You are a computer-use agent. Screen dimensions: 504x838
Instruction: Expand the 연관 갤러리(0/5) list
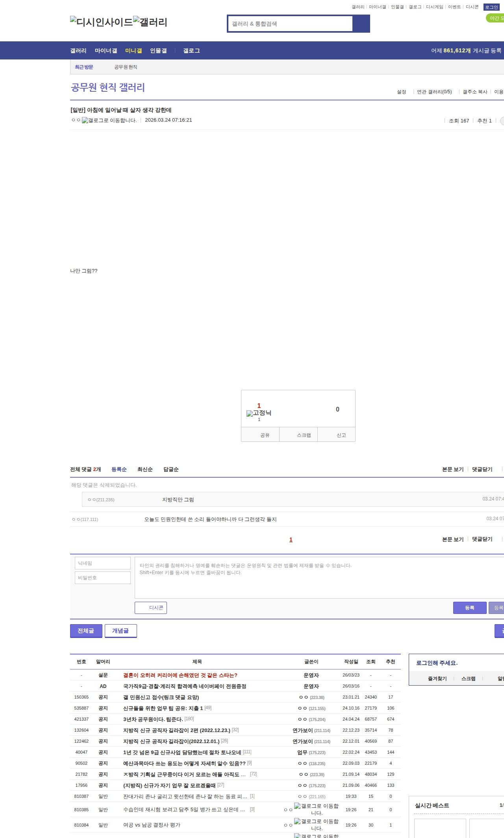(x=434, y=92)
